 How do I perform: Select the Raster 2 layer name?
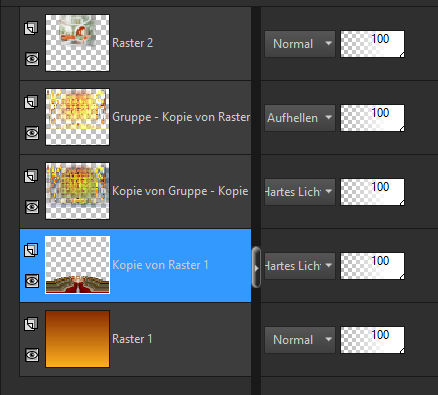(x=133, y=43)
